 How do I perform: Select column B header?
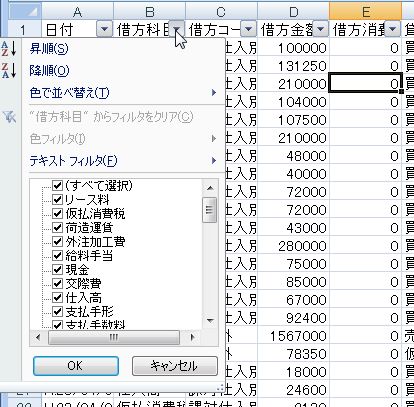(150, 12)
